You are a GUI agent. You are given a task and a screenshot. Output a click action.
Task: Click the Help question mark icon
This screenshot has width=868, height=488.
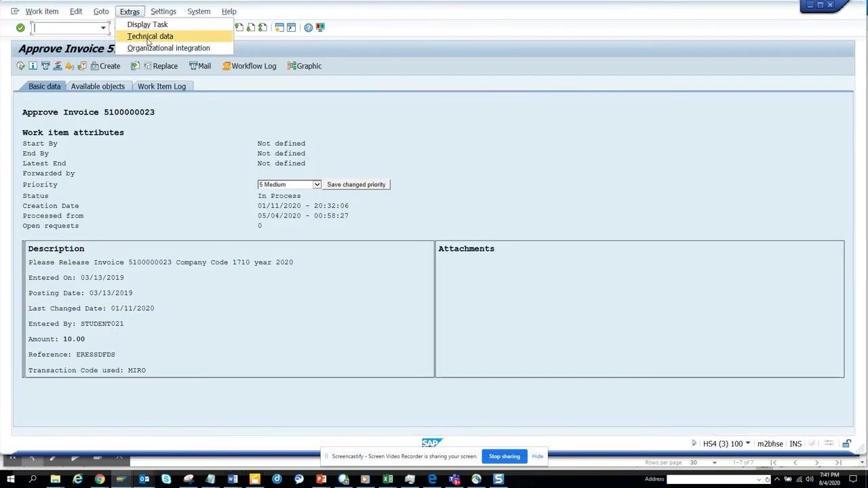coord(309,28)
